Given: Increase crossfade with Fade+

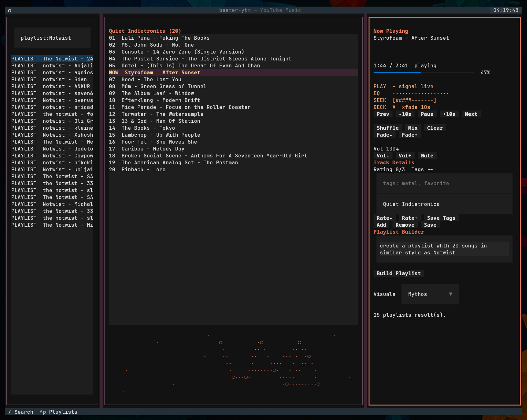Looking at the screenshot, I should point(410,135).
